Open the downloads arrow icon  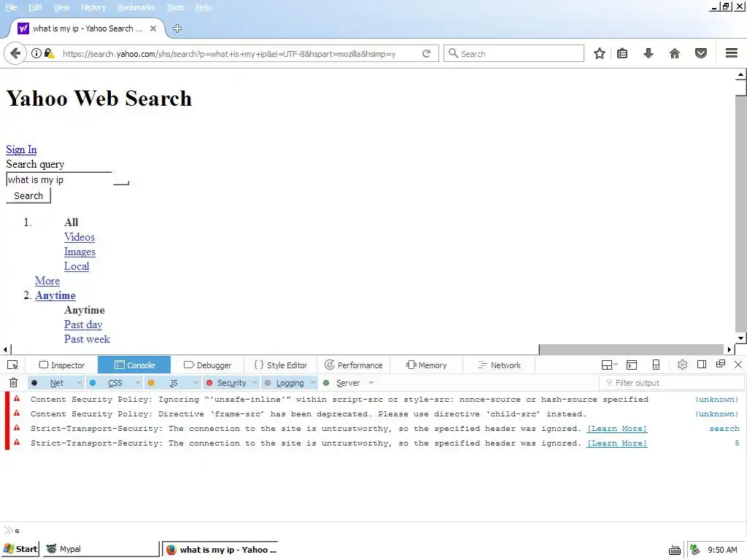click(649, 53)
